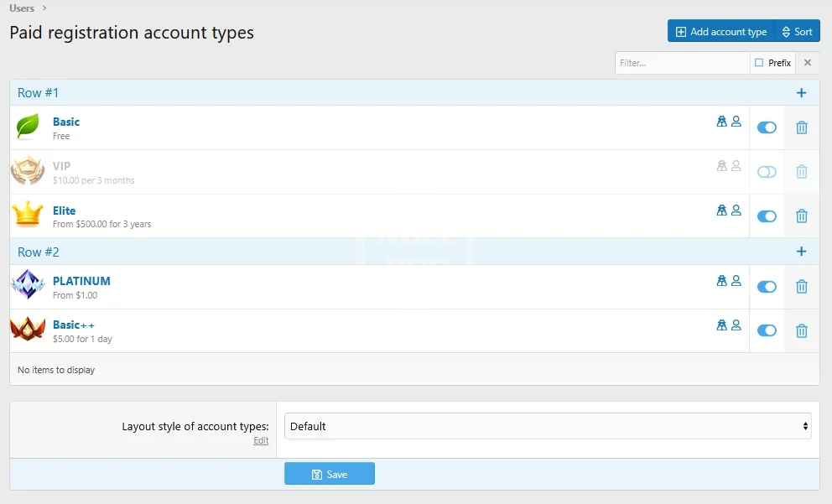Screen dimensions: 832x504
Task: Click the plus icon in Row #1 header
Action: pos(801,93)
